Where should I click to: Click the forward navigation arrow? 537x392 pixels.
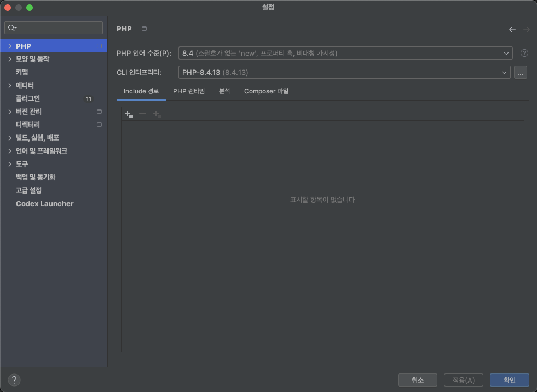[x=525, y=29]
